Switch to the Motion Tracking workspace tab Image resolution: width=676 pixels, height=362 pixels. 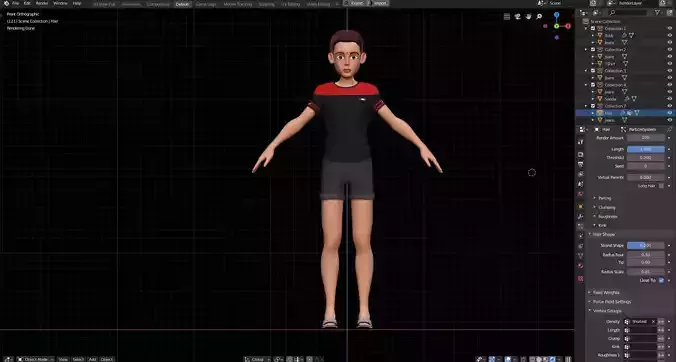click(x=238, y=4)
